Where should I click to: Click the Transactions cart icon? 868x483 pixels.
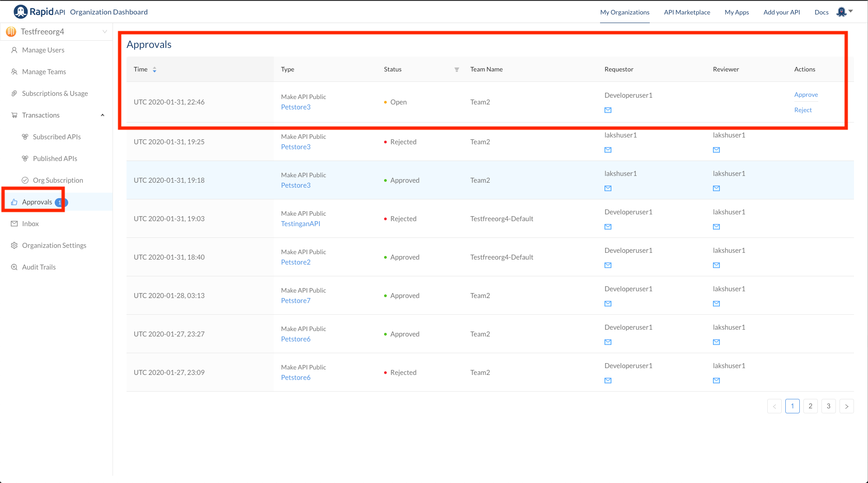[x=14, y=115]
